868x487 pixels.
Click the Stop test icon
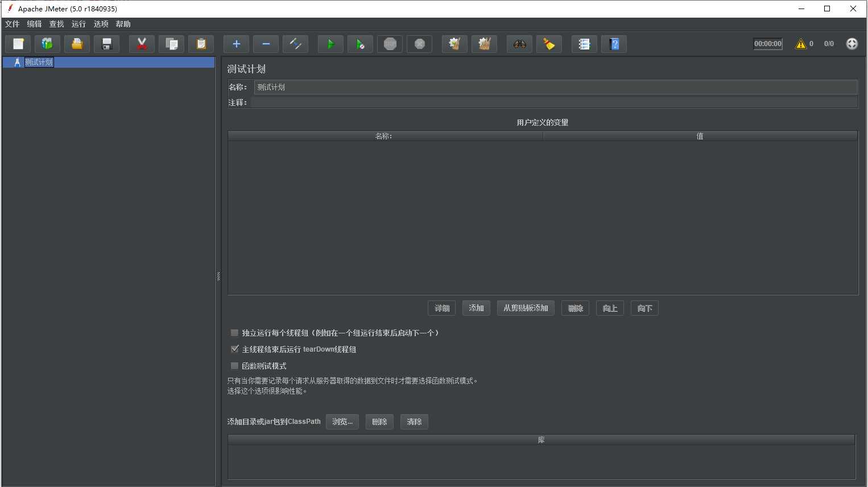coord(390,44)
